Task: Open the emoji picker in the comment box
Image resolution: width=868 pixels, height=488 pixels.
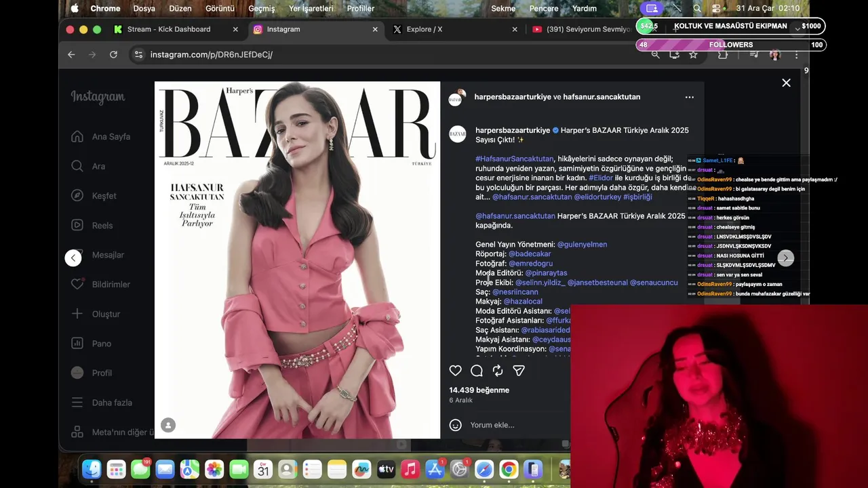Action: 456,425
